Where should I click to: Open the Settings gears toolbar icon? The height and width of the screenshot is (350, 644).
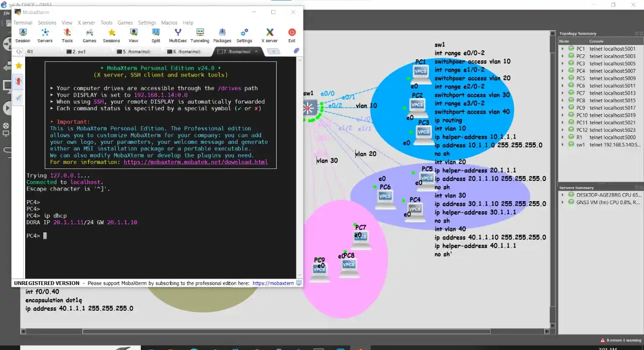[x=244, y=35]
